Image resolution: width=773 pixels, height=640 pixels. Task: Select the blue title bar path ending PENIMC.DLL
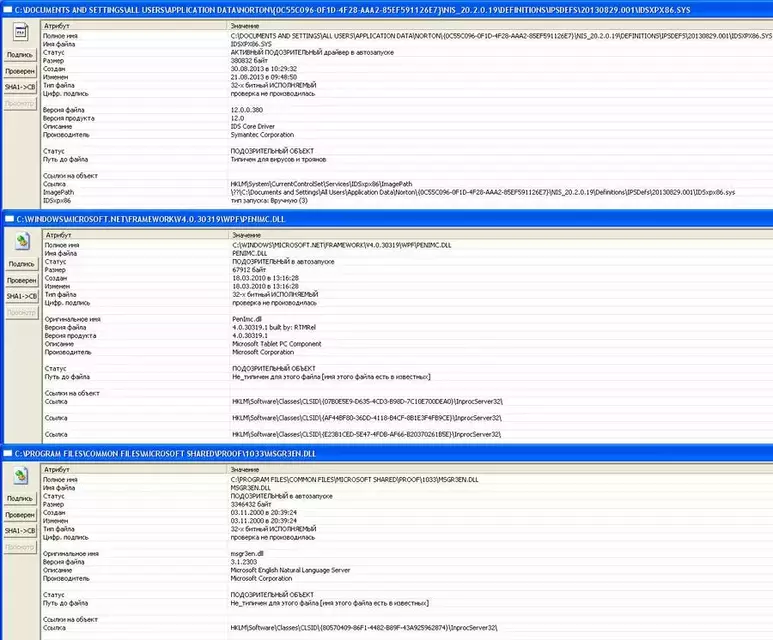[x=151, y=219]
